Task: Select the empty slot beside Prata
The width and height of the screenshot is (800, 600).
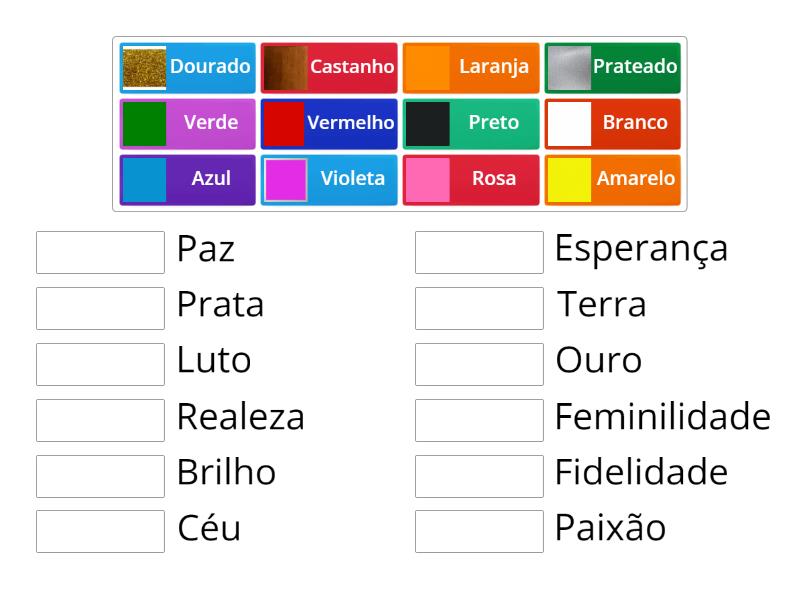Action: 99,306
